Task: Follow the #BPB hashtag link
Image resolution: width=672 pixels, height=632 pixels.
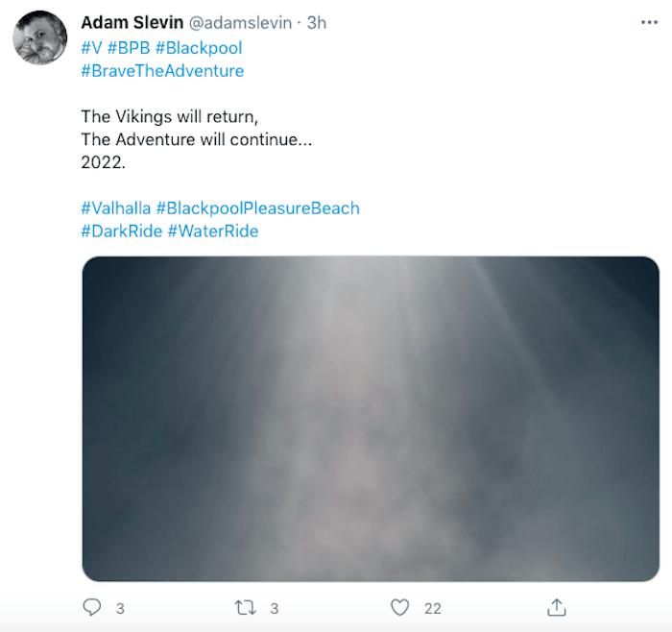Action: (x=130, y=48)
